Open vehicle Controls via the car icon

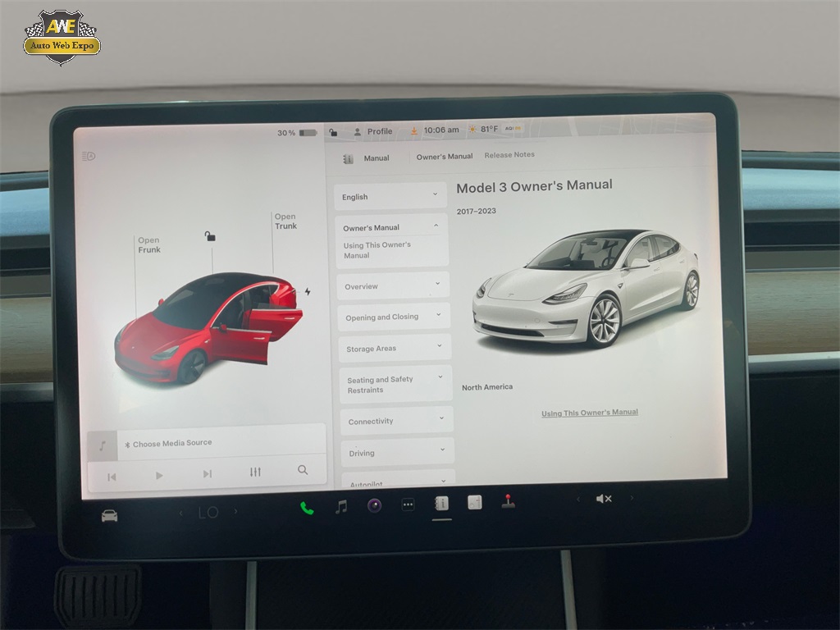[x=109, y=516]
